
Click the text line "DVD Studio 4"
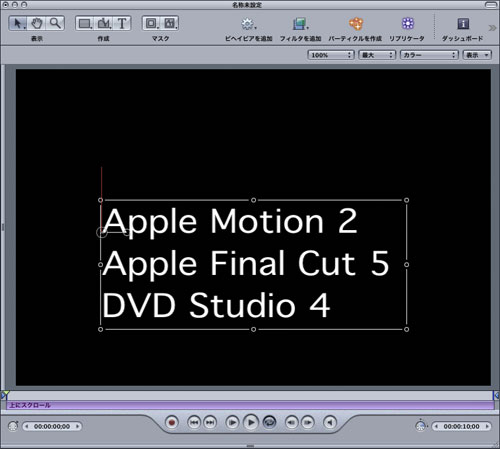216,305
